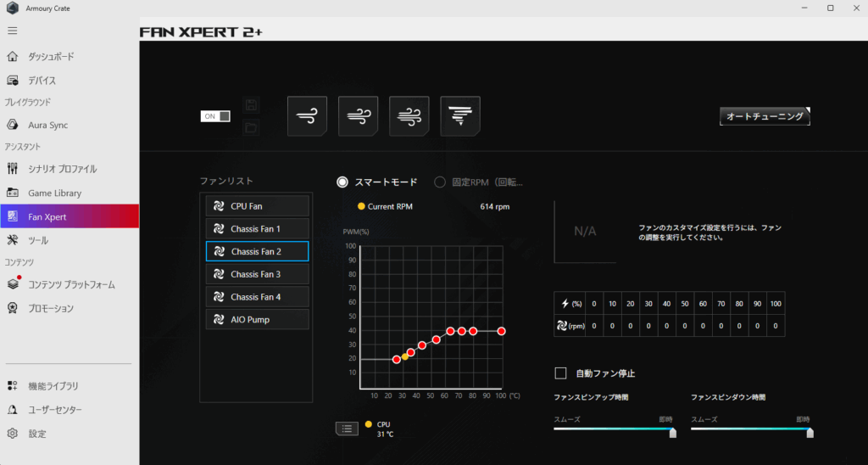Open Aura Sync in the sidebar

[x=70, y=126]
